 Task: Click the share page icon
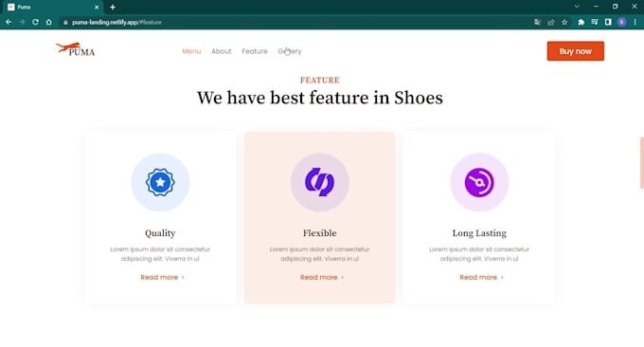point(551,22)
